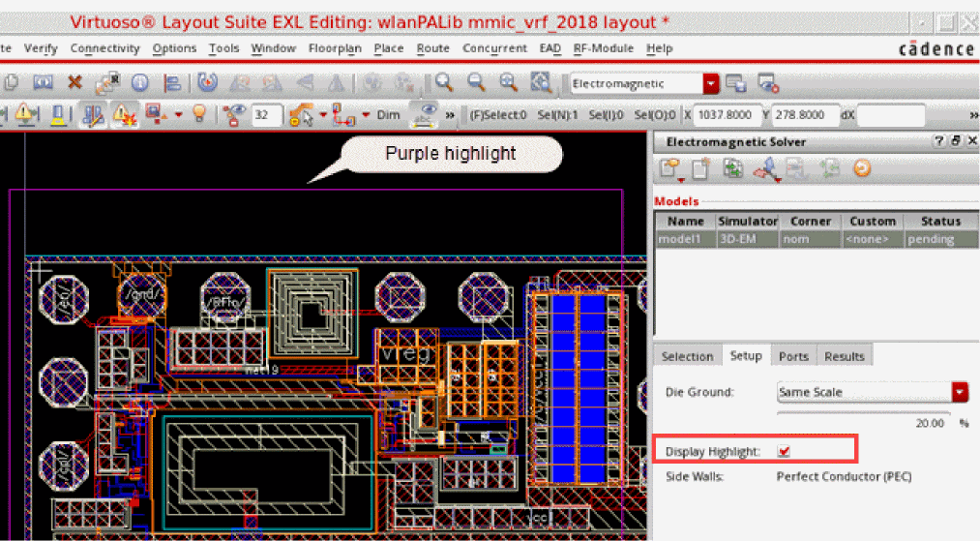
Task: Click the Repeat Copy icon
Action: pos(107,82)
